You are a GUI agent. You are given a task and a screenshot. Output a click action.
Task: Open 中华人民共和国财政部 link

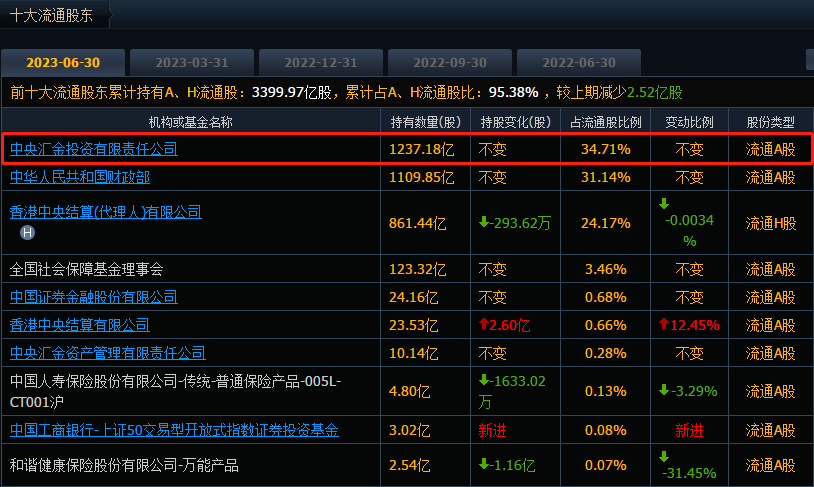click(79, 177)
